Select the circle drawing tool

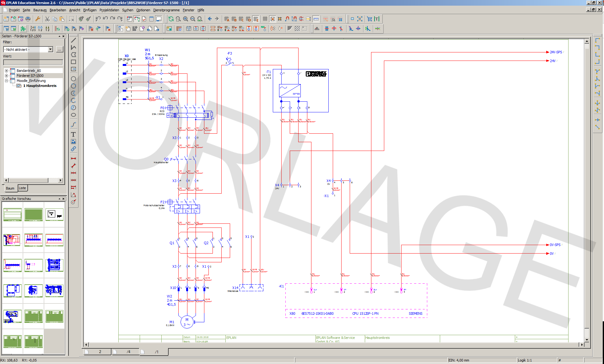click(73, 79)
